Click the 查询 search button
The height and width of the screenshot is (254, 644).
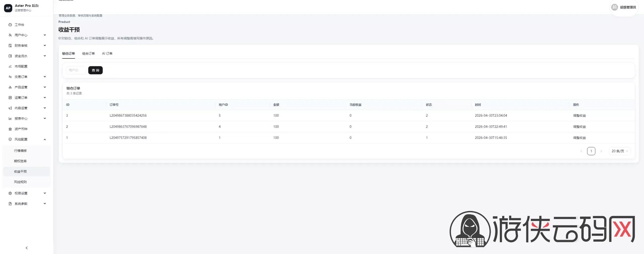(95, 70)
